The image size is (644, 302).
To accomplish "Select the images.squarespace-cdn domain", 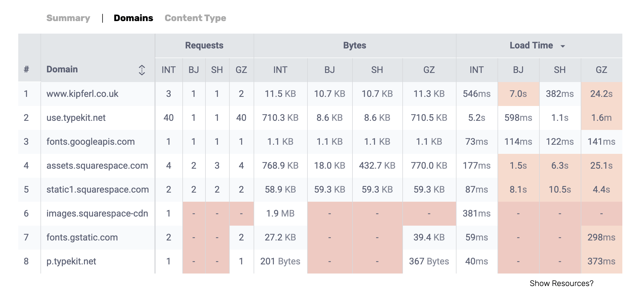I will click(x=97, y=213).
